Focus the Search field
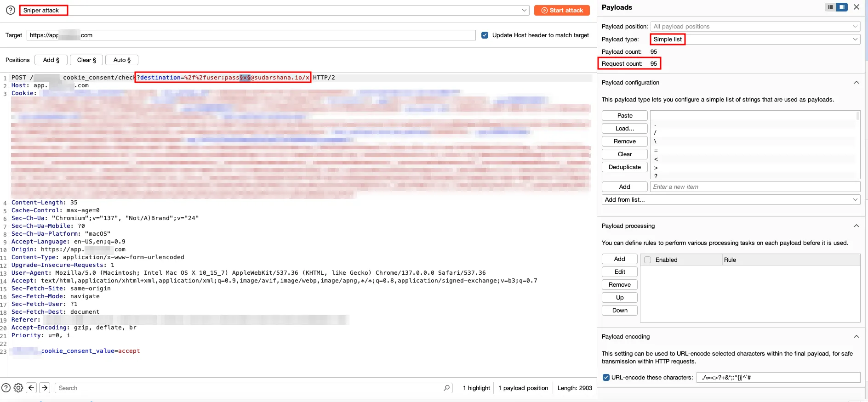The height and width of the screenshot is (402, 868). click(x=254, y=388)
